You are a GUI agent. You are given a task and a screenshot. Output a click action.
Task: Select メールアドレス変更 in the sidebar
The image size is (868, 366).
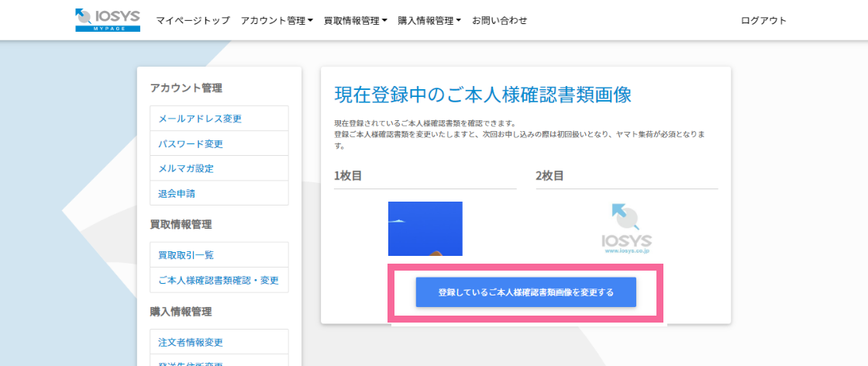click(200, 119)
